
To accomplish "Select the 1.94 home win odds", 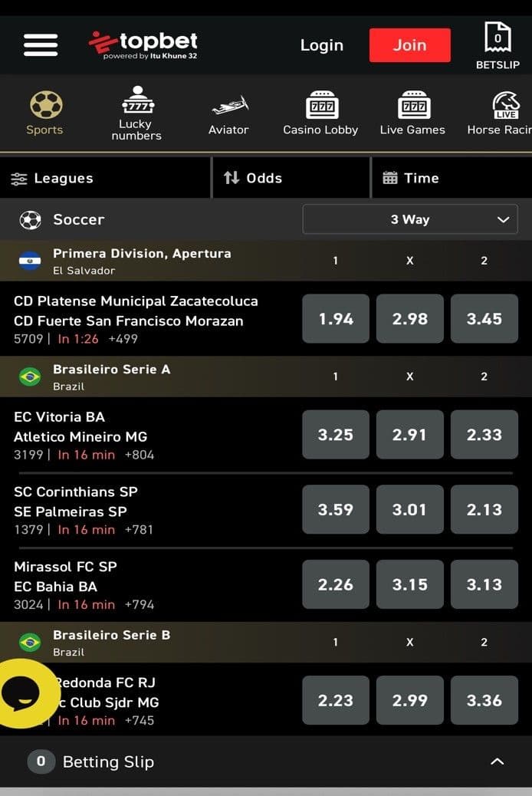I will pos(335,318).
